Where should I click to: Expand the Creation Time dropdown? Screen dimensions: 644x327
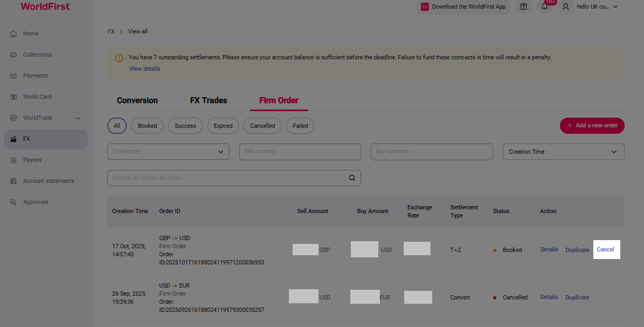(x=563, y=152)
